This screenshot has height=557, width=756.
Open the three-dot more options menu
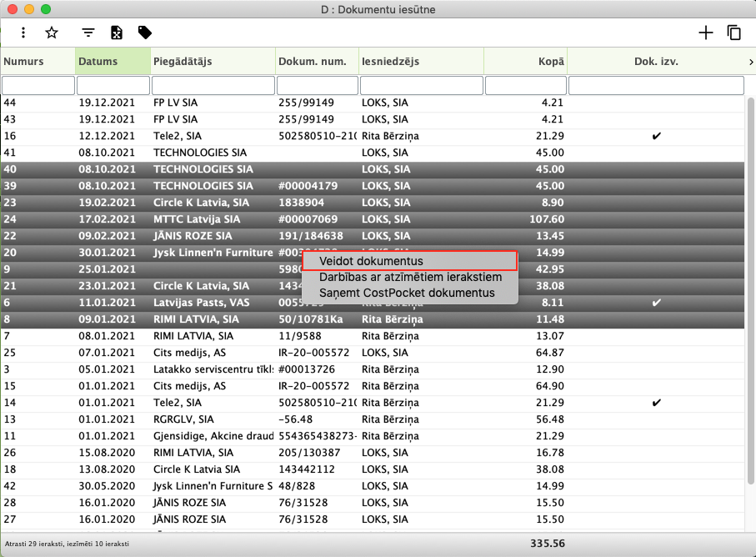coord(23,33)
